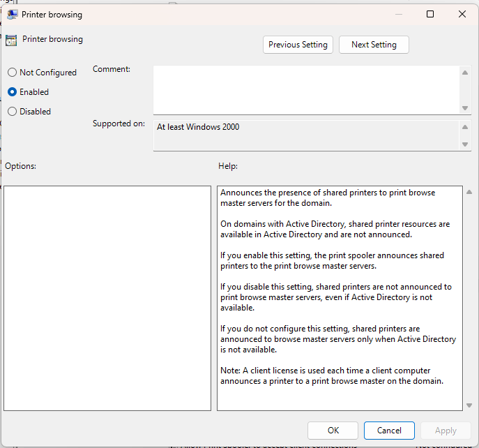Screen dimensions: 479x448
Task: Select the Not Configured radio button
Action: click(x=13, y=73)
